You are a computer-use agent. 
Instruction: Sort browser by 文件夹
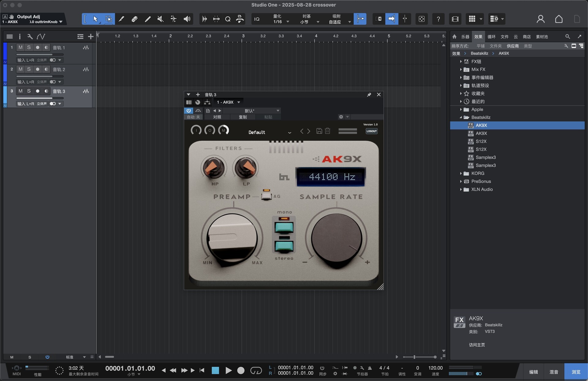pyautogui.click(x=496, y=46)
